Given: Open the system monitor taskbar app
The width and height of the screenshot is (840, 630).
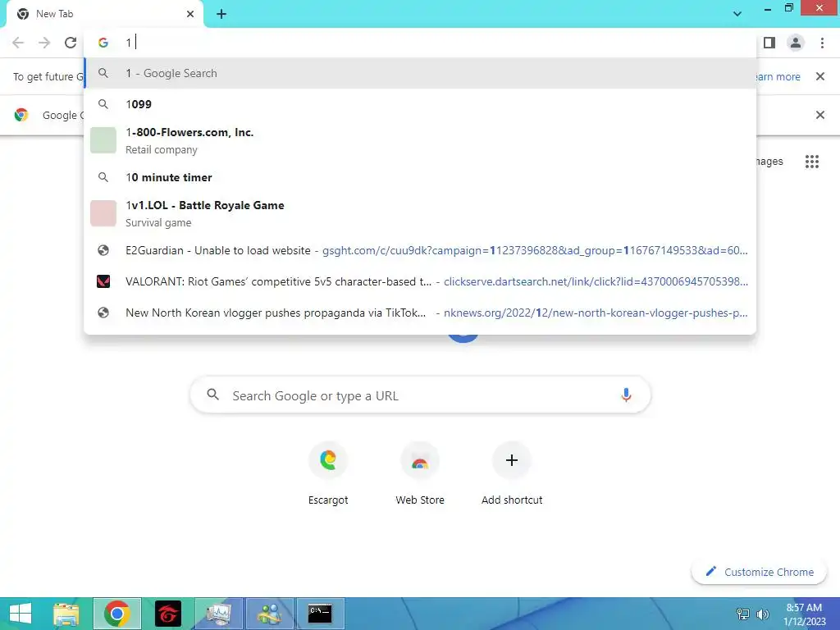Looking at the screenshot, I should pyautogui.click(x=218, y=614).
